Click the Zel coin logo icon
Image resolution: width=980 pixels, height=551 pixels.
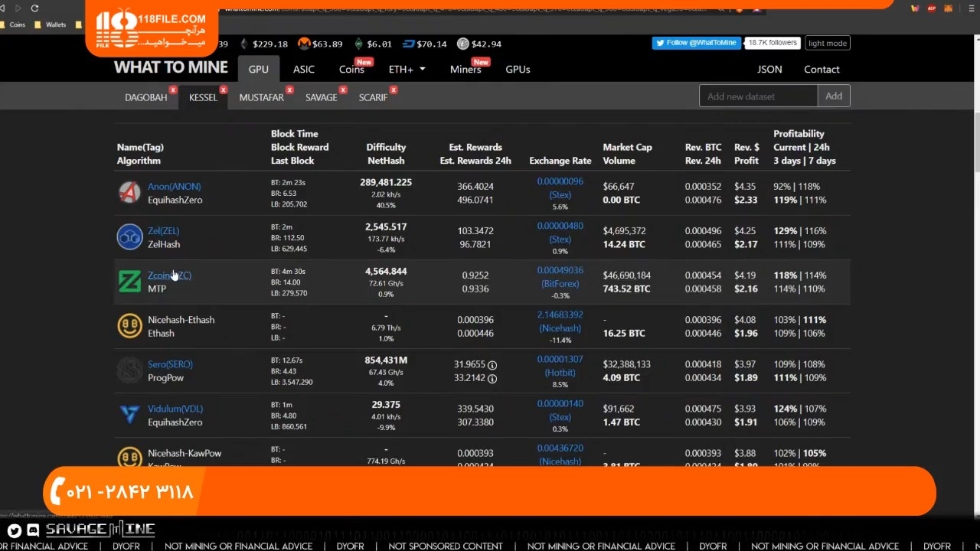click(x=129, y=237)
